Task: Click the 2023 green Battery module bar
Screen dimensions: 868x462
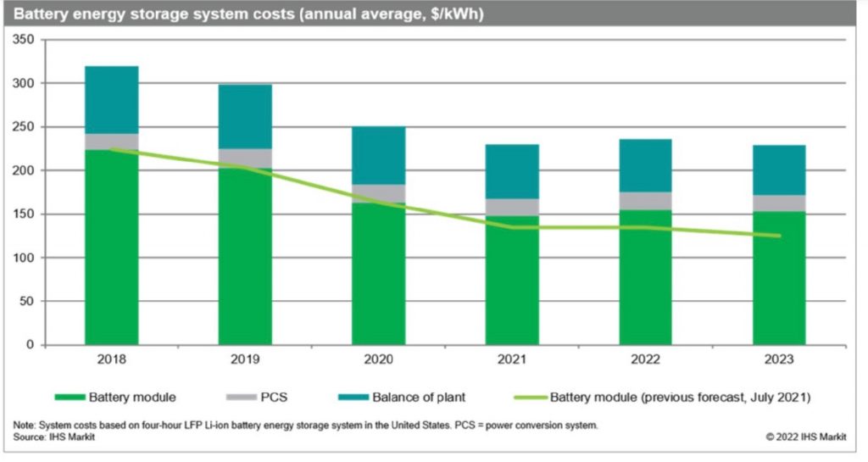Action: coord(778,280)
